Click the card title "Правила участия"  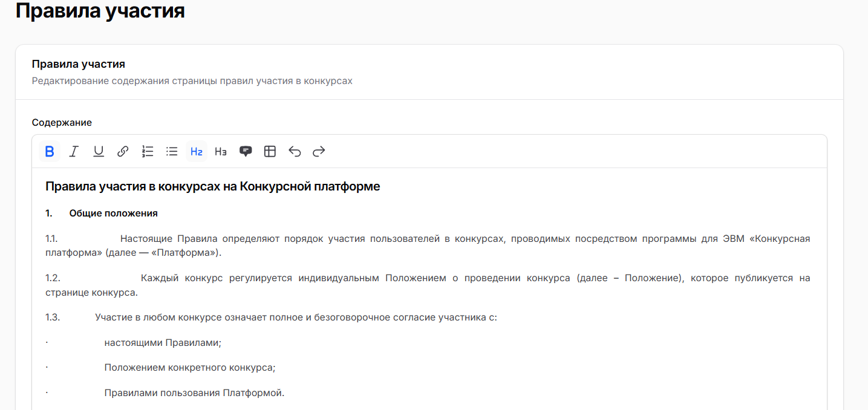click(79, 64)
